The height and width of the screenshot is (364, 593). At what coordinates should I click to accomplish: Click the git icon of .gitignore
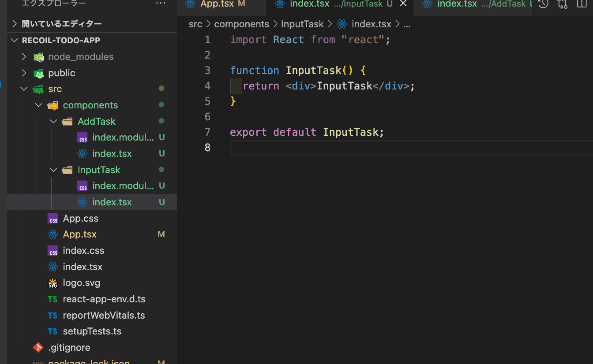point(38,348)
